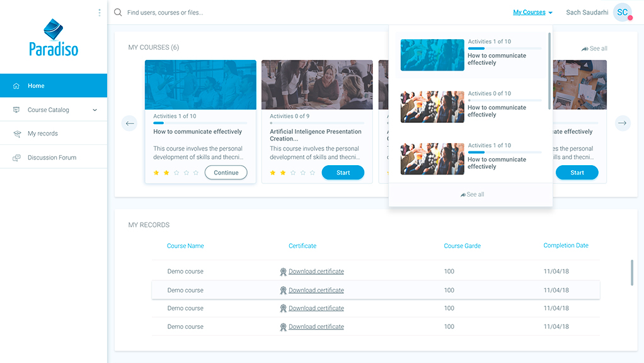644x363 pixels.
Task: Open blue thumbnail of first dropdown course
Action: click(432, 55)
